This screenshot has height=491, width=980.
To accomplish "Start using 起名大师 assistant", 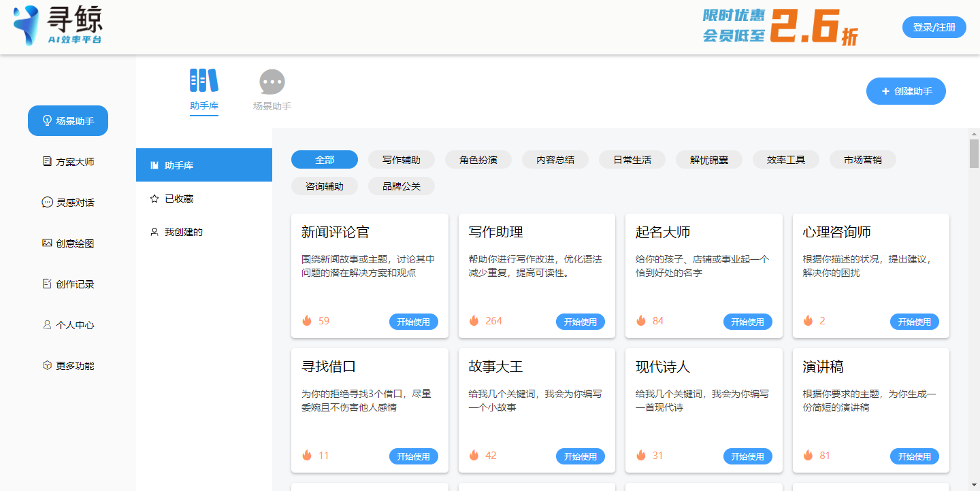I will coord(748,322).
